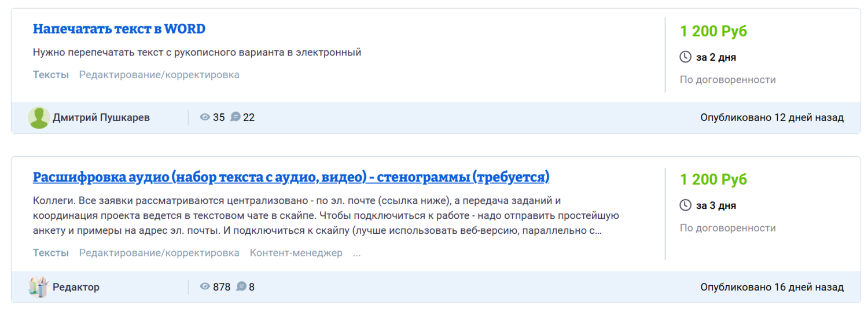Image resolution: width=868 pixels, height=309 pixels.
Task: Click the comments bubble icon next to 8
Action: click(x=241, y=286)
